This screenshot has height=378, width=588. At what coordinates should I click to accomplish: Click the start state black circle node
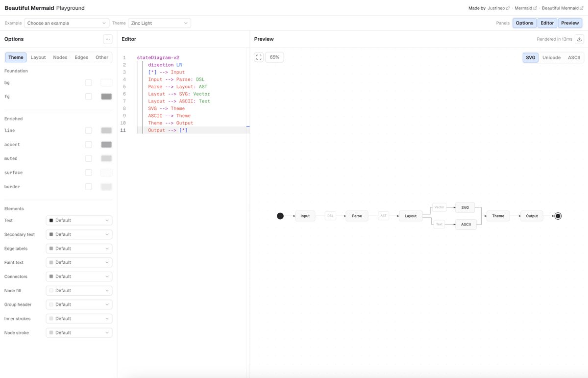point(280,216)
